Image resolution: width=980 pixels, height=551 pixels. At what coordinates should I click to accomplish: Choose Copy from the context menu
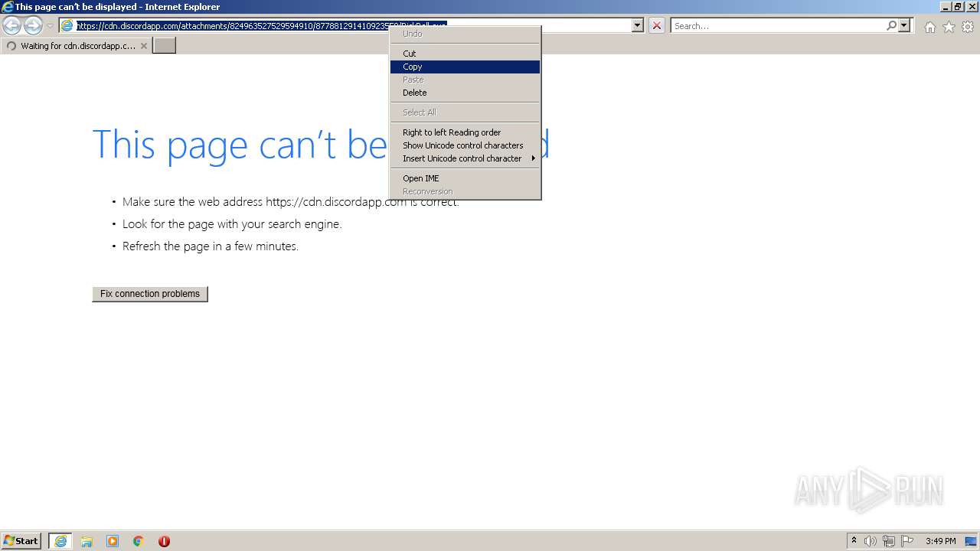[465, 67]
